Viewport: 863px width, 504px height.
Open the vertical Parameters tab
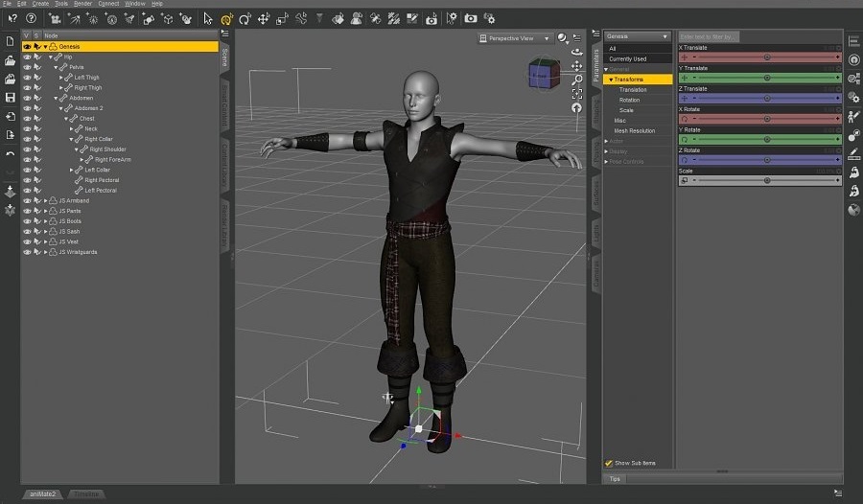[596, 64]
